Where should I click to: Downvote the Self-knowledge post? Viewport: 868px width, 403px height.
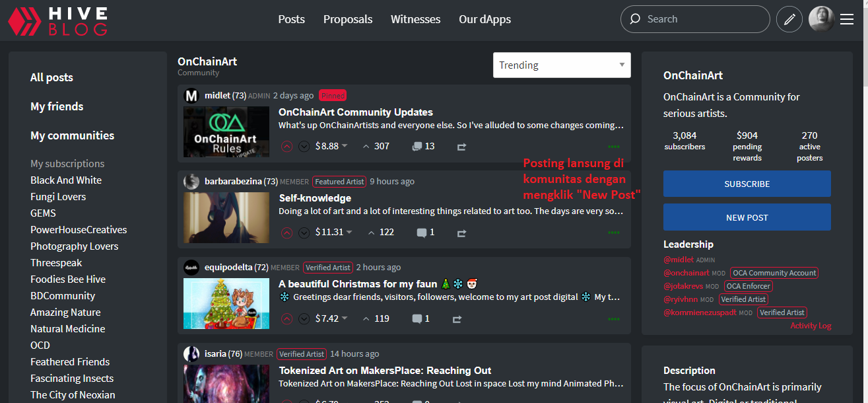(304, 233)
